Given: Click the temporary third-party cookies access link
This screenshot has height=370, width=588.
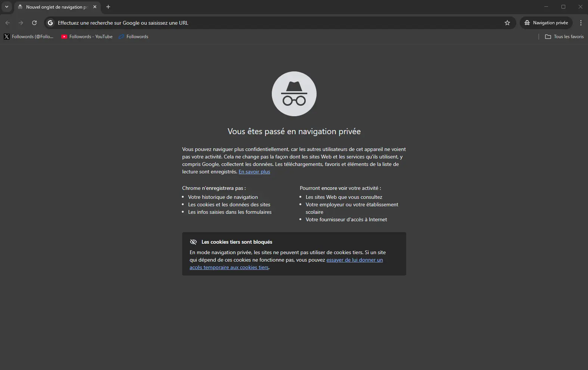Looking at the screenshot, I should coord(286,263).
